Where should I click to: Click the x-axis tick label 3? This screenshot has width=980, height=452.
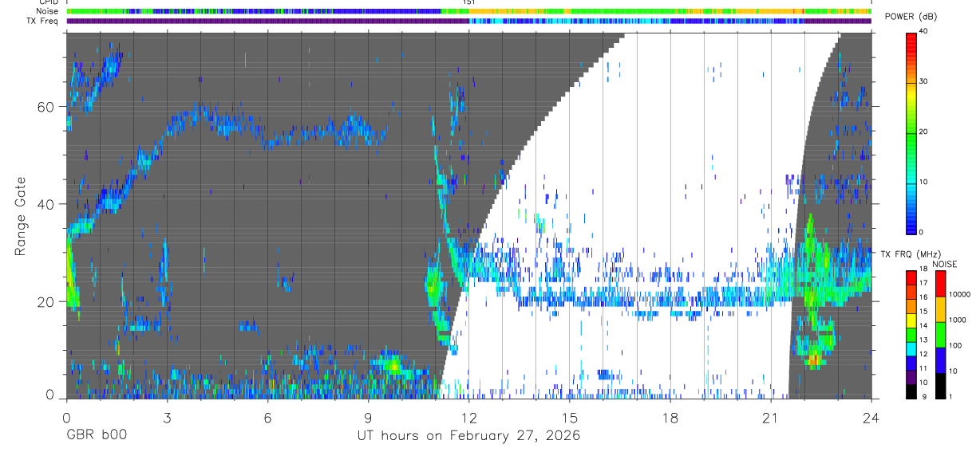pyautogui.click(x=167, y=417)
